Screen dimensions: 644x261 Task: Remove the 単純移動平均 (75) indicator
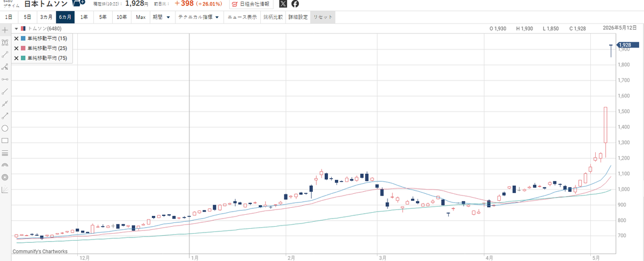16,58
